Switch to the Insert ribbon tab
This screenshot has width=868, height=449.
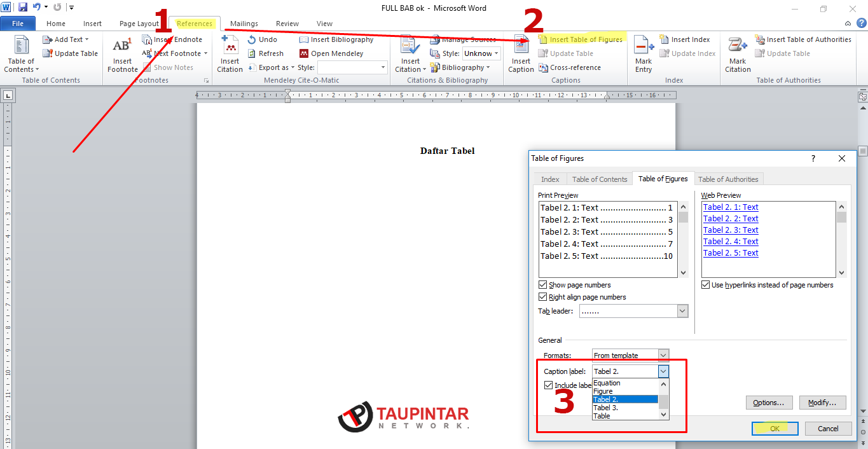[92, 24]
